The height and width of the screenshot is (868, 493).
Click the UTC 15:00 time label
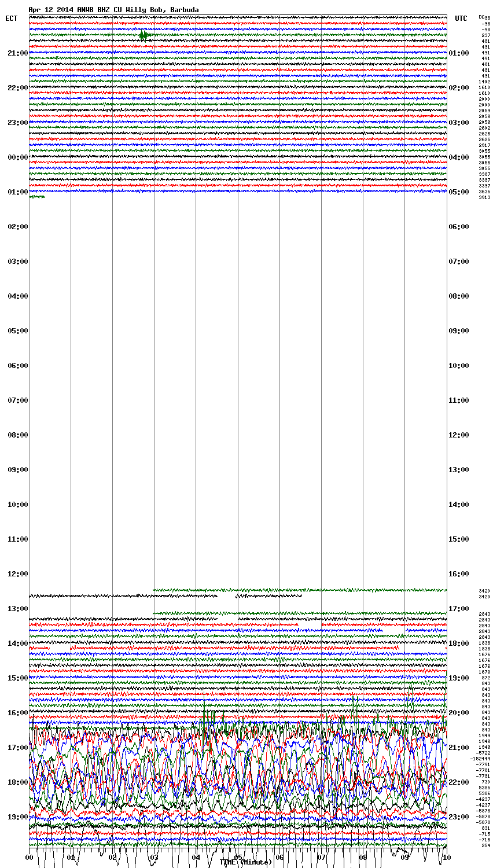point(459,539)
